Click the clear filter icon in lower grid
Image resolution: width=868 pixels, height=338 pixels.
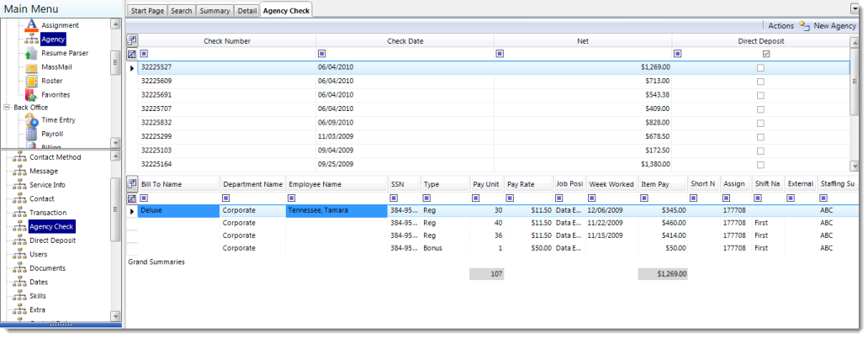point(132,198)
